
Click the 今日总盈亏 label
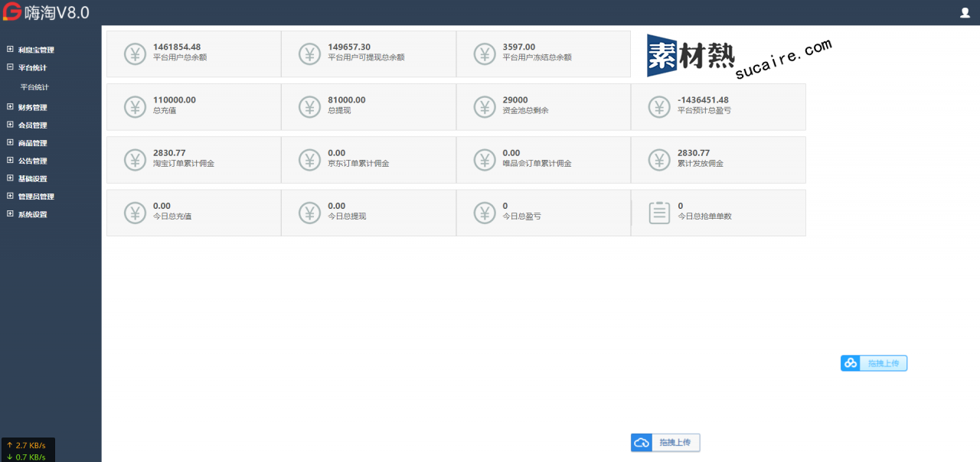(x=522, y=216)
